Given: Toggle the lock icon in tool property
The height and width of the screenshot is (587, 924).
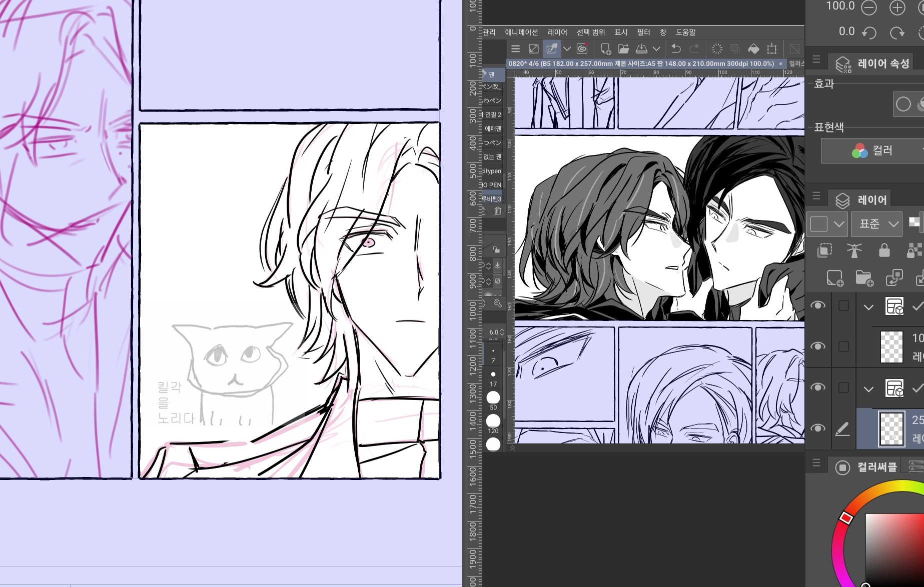Looking at the screenshot, I should pyautogui.click(x=496, y=249).
